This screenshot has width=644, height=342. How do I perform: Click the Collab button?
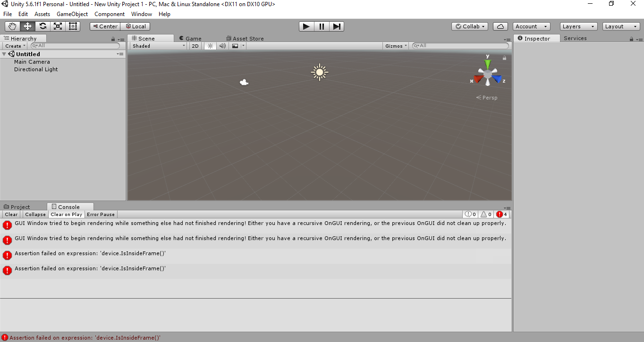point(469,26)
